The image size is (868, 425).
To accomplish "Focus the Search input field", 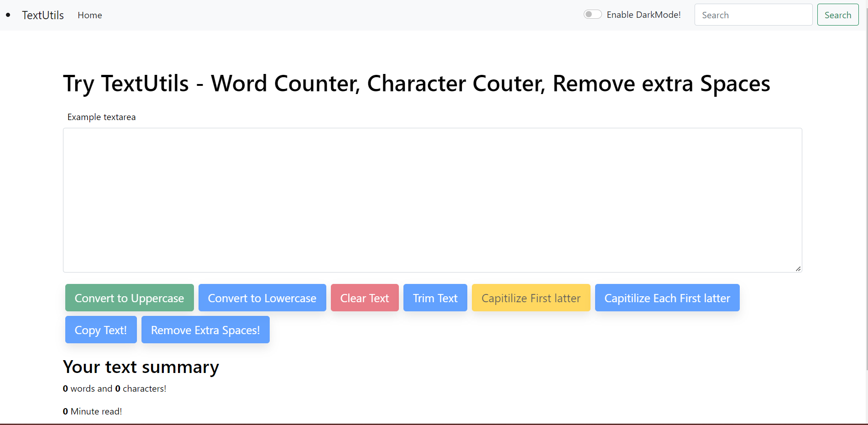I will [753, 15].
